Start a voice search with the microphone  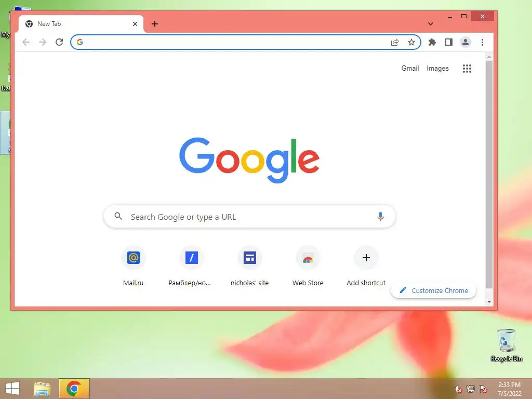click(x=380, y=217)
